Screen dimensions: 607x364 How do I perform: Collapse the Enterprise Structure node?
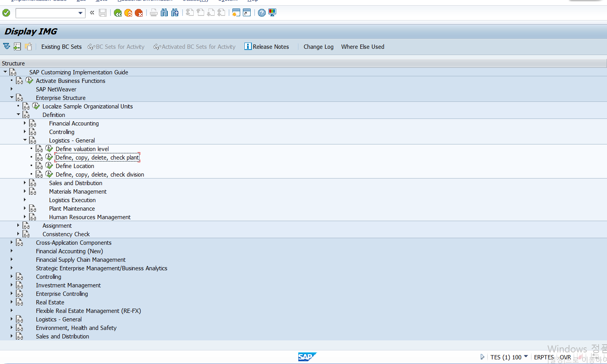[12, 97]
